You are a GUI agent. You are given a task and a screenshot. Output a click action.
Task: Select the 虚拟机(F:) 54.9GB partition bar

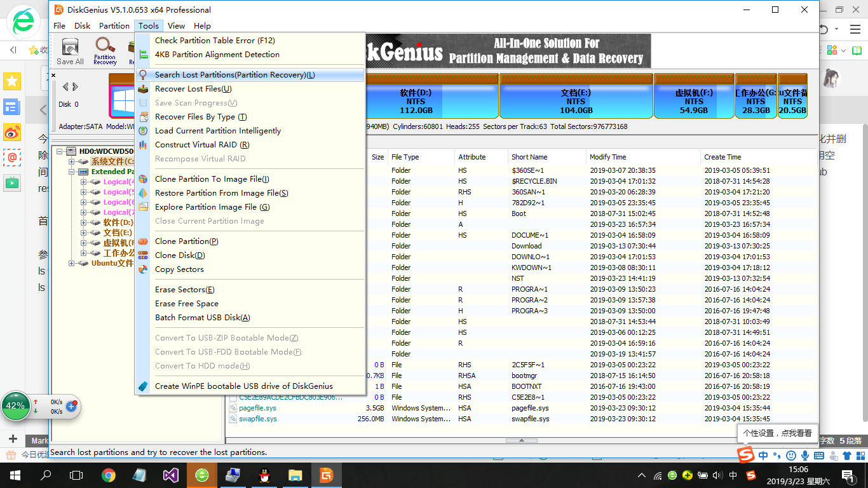[694, 96]
